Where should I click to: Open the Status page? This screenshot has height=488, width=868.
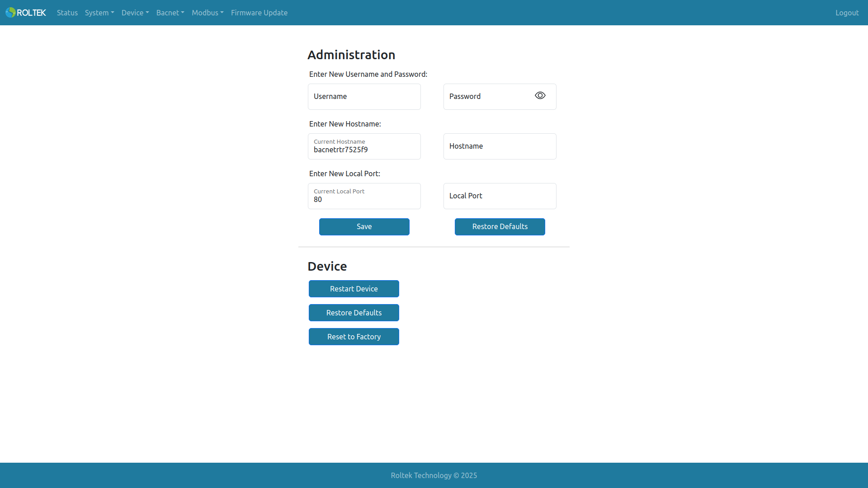67,13
